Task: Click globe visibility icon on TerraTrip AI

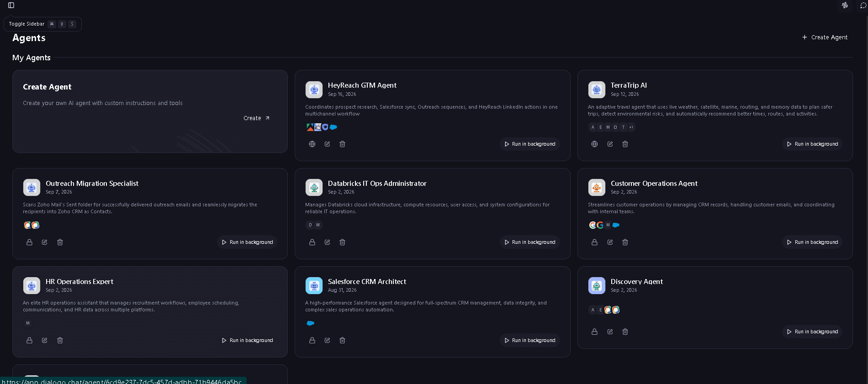Action: point(594,144)
